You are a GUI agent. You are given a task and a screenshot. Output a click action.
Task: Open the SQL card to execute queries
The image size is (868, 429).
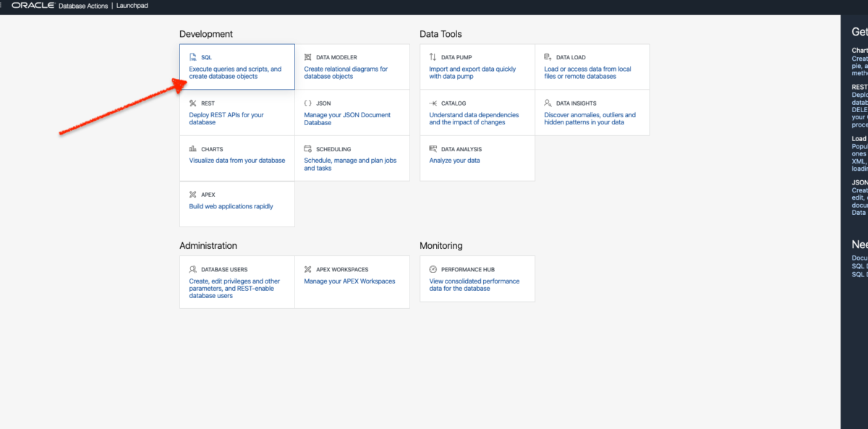[x=237, y=67]
